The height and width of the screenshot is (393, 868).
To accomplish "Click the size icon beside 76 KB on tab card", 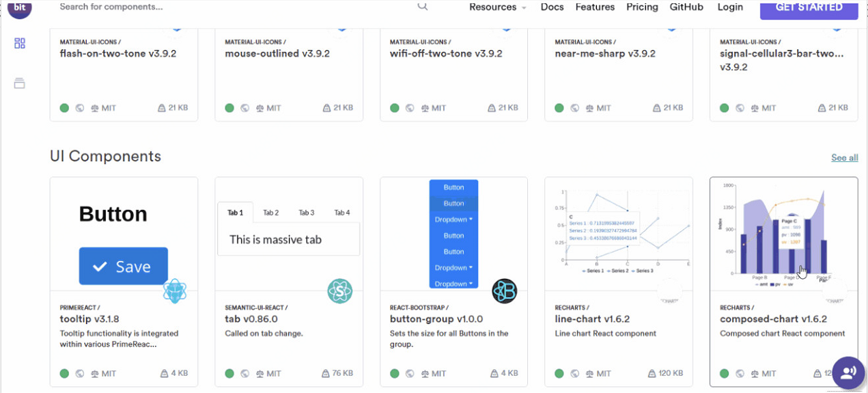I will tap(326, 374).
